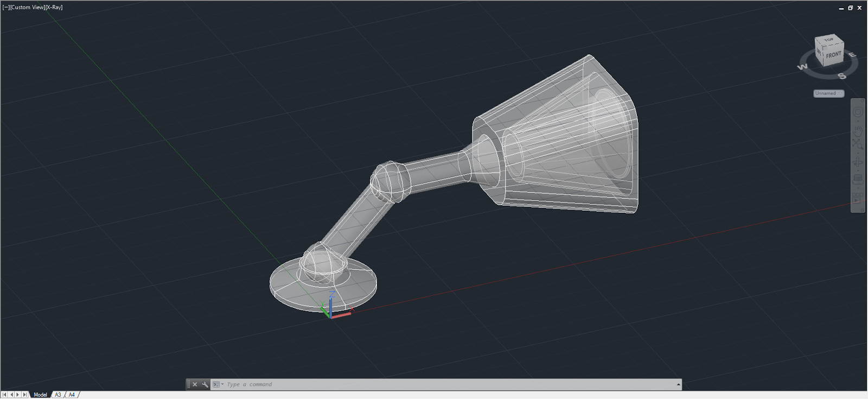Click the FRONT face of the ViewCube
The height and width of the screenshot is (399, 868).
(x=834, y=55)
